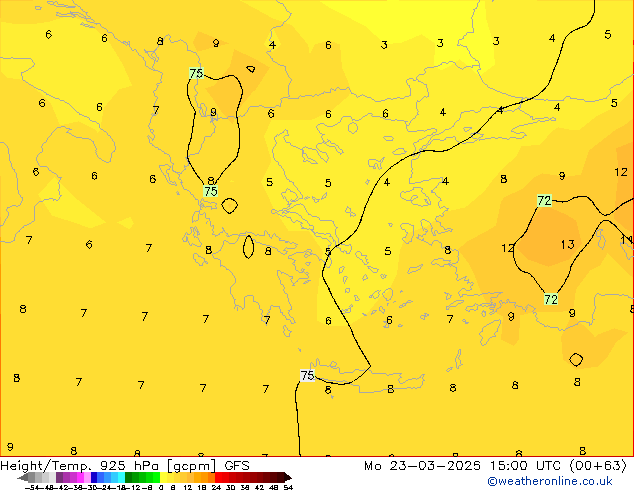Click the bright red legend swatch at 24
The height and width of the screenshot is (490, 634).
[218, 478]
